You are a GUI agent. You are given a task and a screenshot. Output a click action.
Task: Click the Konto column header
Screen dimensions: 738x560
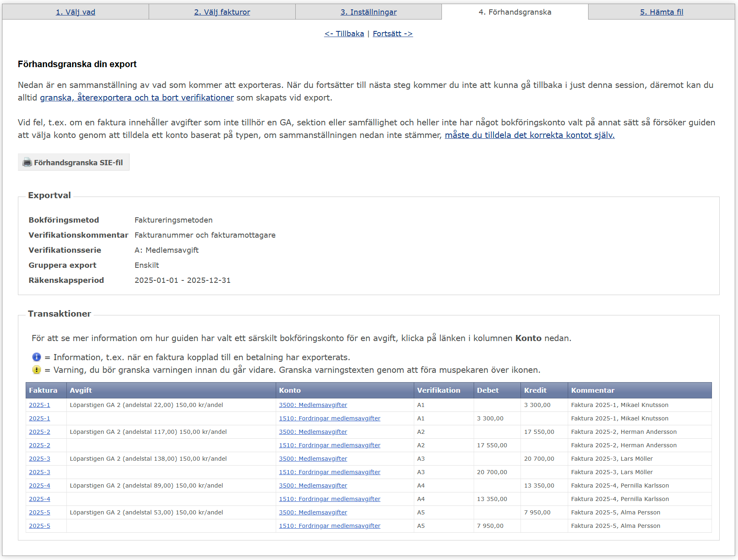tap(290, 390)
